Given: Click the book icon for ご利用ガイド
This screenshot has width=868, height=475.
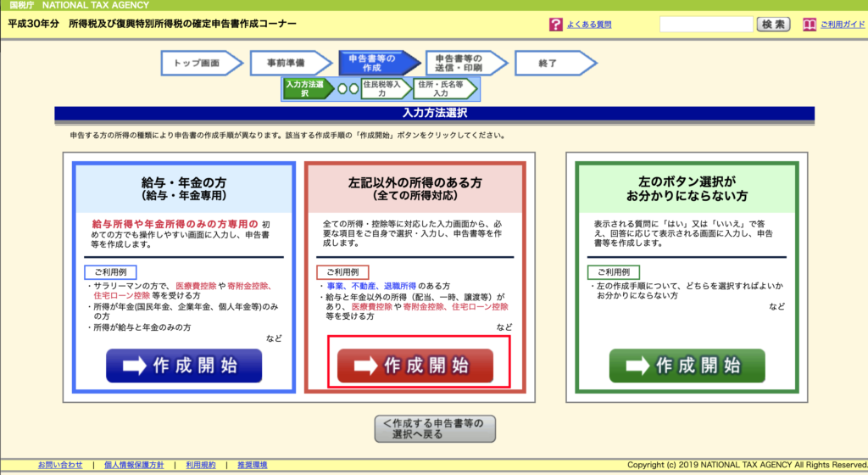Looking at the screenshot, I should click(x=808, y=25).
